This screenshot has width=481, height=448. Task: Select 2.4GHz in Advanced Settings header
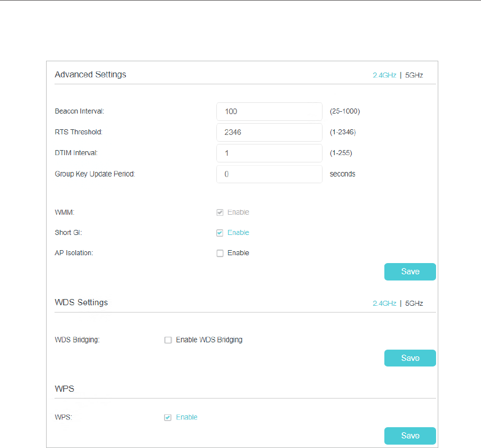point(384,75)
